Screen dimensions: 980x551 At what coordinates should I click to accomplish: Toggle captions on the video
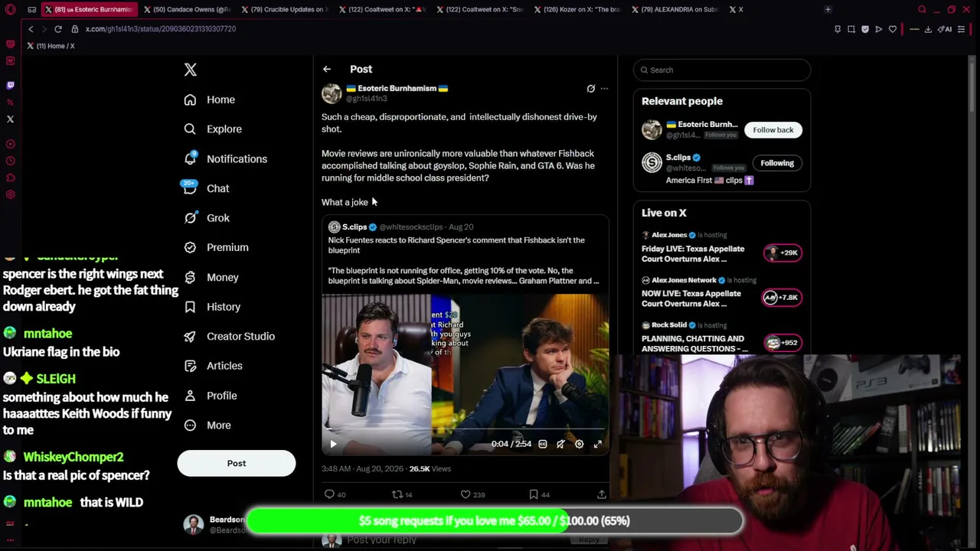coord(543,444)
